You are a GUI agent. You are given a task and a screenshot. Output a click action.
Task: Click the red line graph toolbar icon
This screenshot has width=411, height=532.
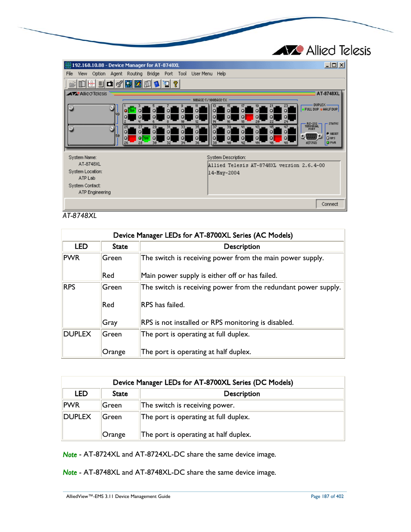tap(91, 84)
